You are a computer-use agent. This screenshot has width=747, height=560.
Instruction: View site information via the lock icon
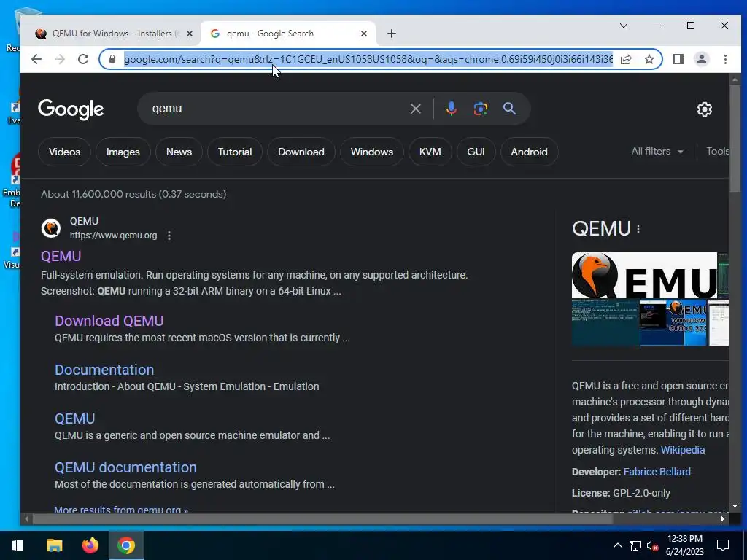112,59
